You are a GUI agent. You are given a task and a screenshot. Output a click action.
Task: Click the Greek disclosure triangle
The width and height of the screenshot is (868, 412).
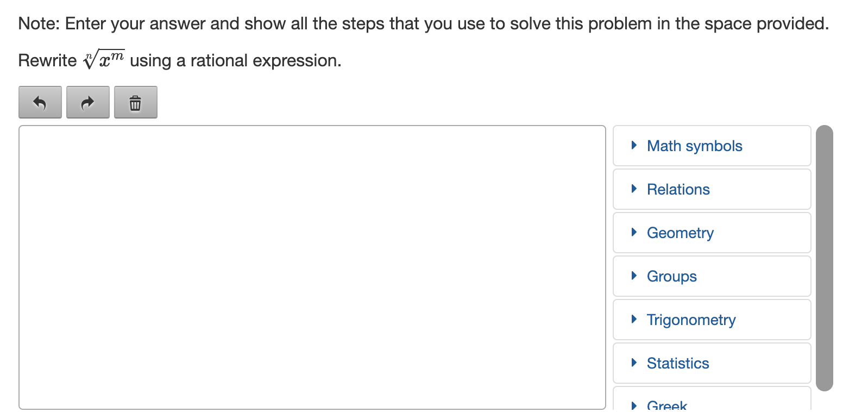tap(634, 405)
